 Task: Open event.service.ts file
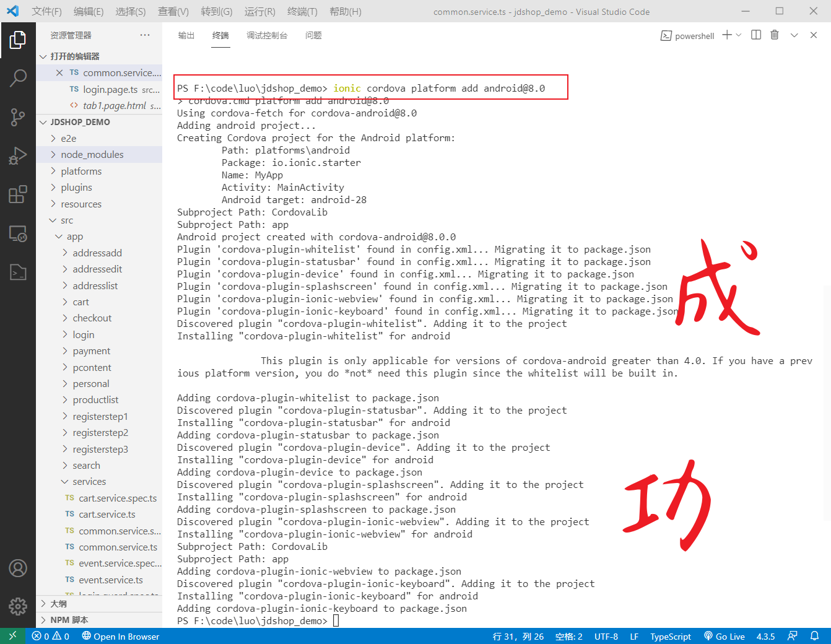(99, 580)
